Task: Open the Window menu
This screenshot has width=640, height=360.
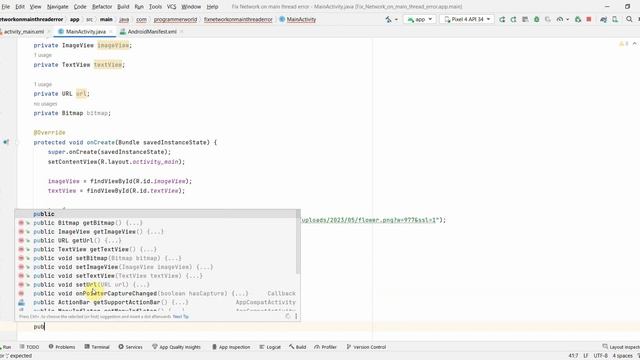Action: pyautogui.click(x=191, y=7)
